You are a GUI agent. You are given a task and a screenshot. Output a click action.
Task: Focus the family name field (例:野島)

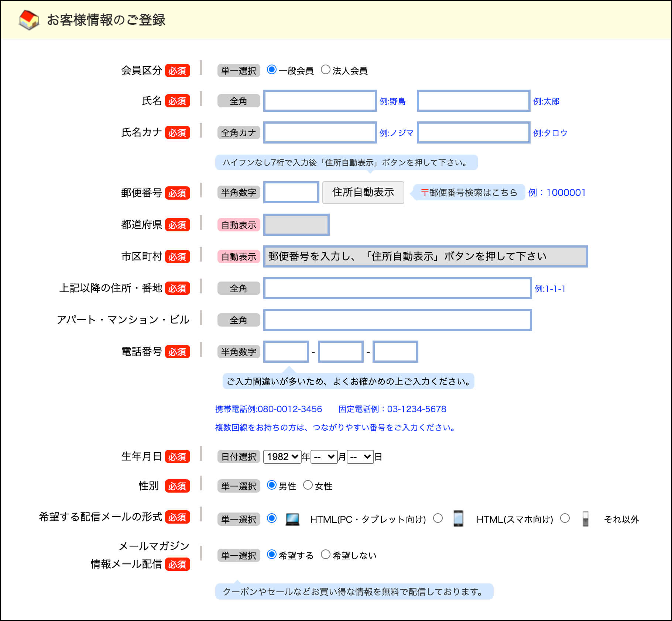[320, 101]
